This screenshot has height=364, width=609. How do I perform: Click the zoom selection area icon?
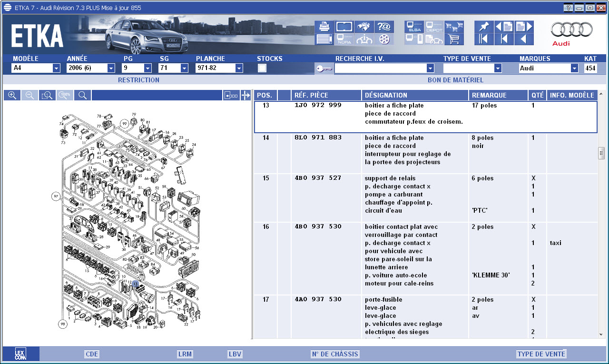tap(47, 95)
